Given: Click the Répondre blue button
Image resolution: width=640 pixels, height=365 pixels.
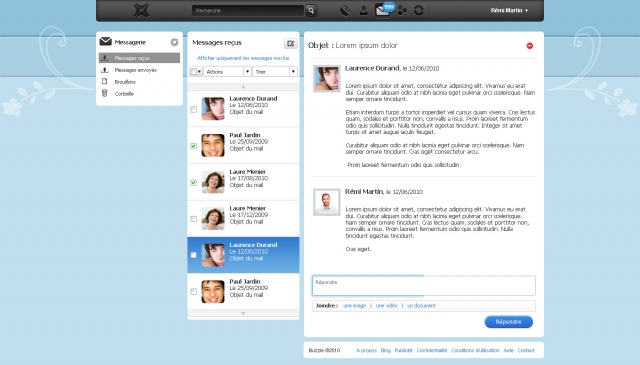Looking at the screenshot, I should [x=508, y=322].
